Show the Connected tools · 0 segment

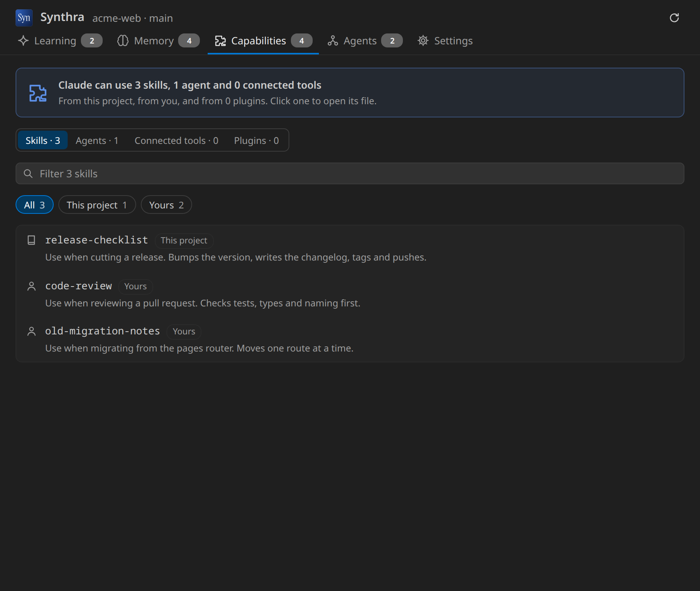click(x=177, y=140)
